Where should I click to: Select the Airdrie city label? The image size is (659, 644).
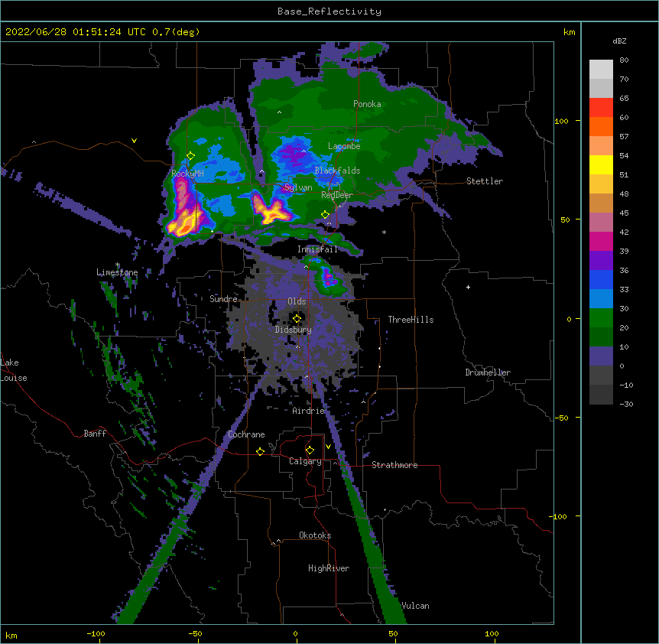(309, 411)
